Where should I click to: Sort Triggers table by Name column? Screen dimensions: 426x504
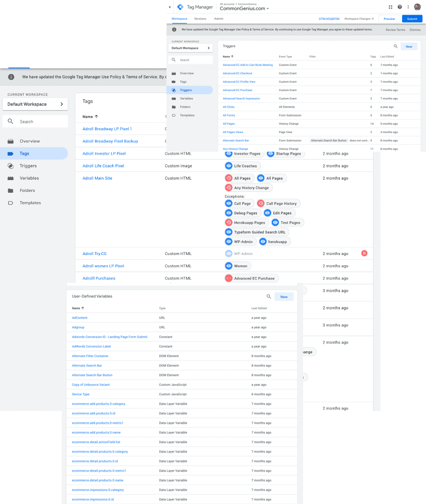[228, 57]
